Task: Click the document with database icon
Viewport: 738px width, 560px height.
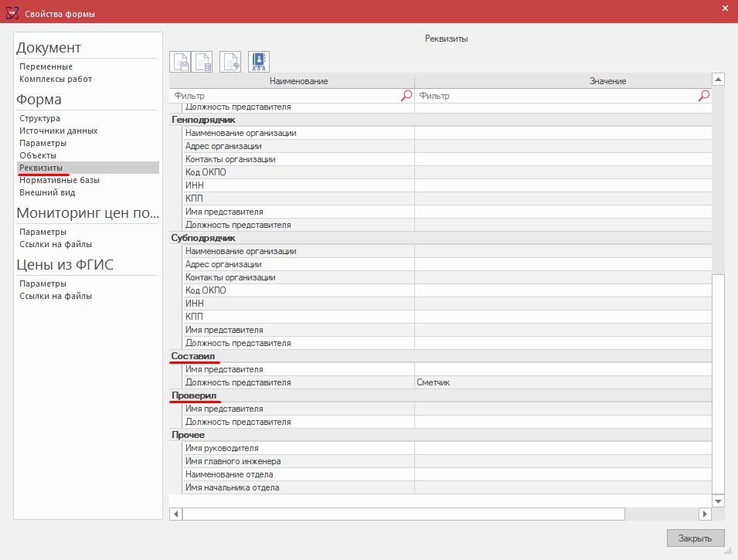Action: [202, 62]
